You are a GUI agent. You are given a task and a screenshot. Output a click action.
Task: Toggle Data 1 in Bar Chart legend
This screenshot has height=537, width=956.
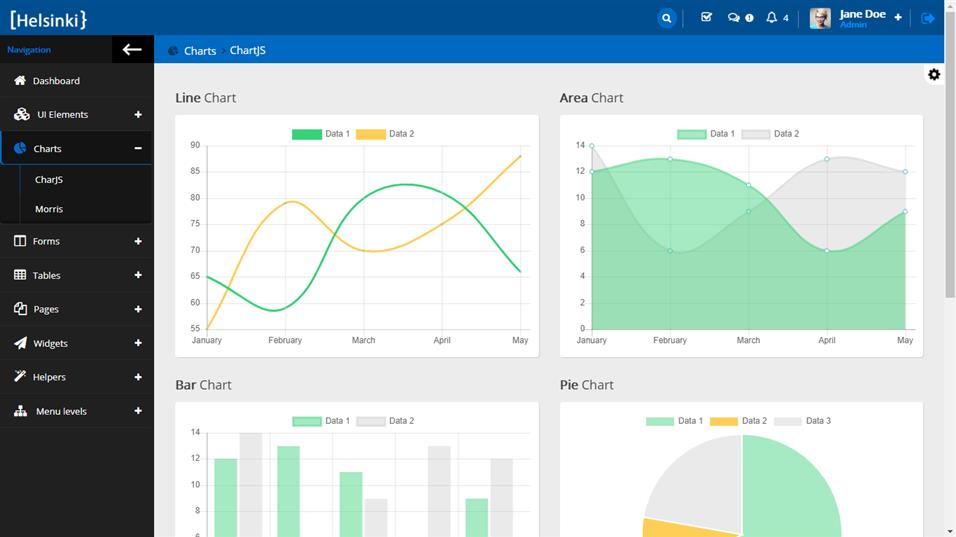pos(321,421)
